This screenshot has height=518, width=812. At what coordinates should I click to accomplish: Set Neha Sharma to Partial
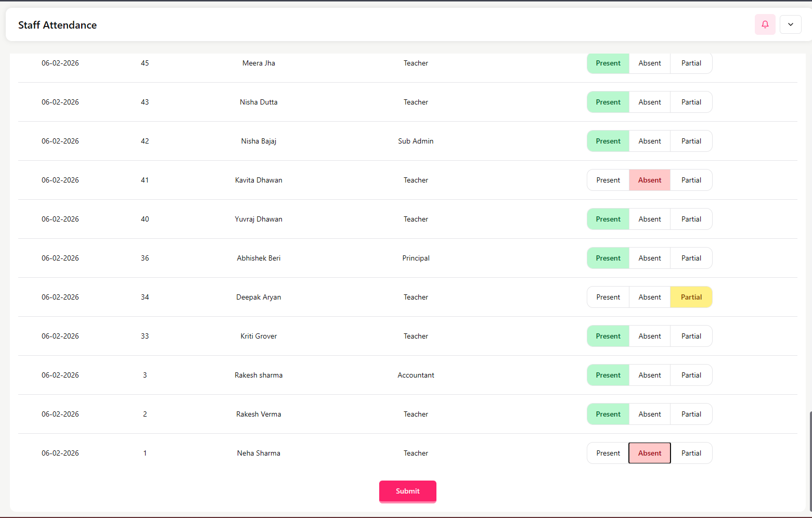click(691, 454)
